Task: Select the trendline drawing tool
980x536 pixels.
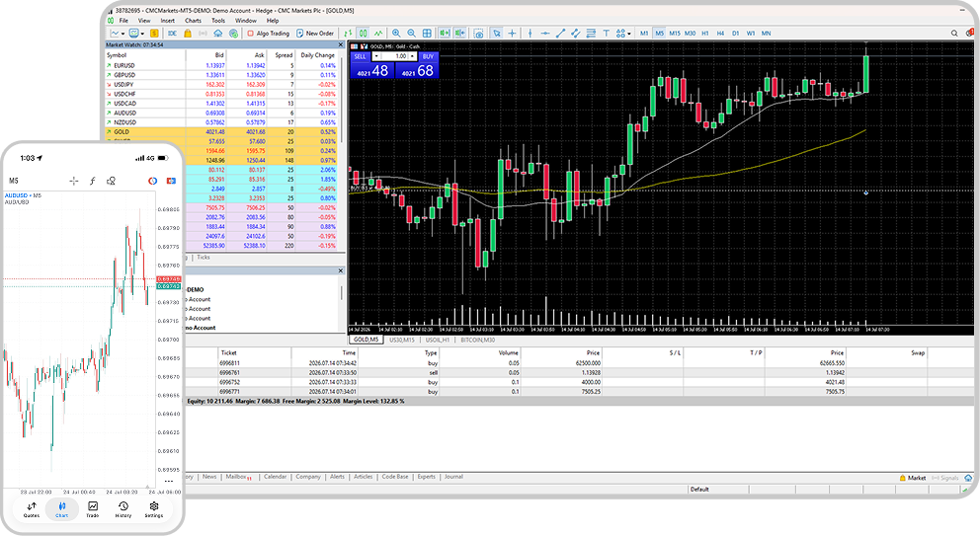Action: pyautogui.click(x=560, y=34)
